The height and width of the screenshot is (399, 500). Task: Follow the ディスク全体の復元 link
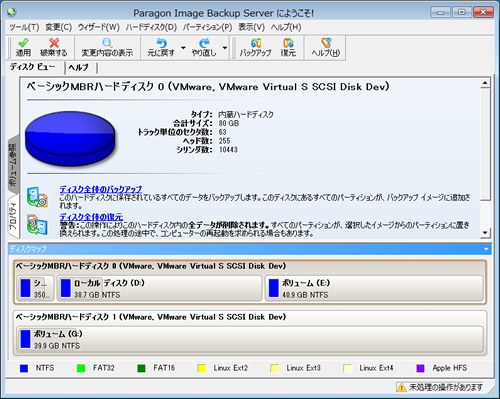tap(91, 217)
